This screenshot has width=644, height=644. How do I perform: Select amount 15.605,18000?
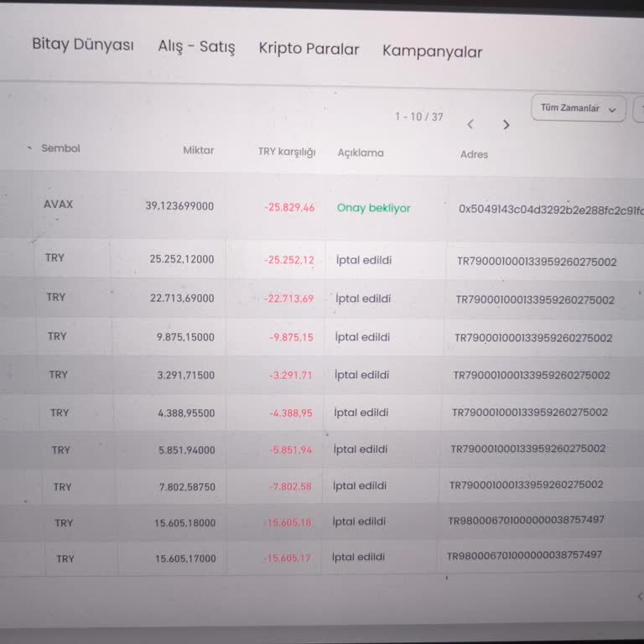coord(184,523)
